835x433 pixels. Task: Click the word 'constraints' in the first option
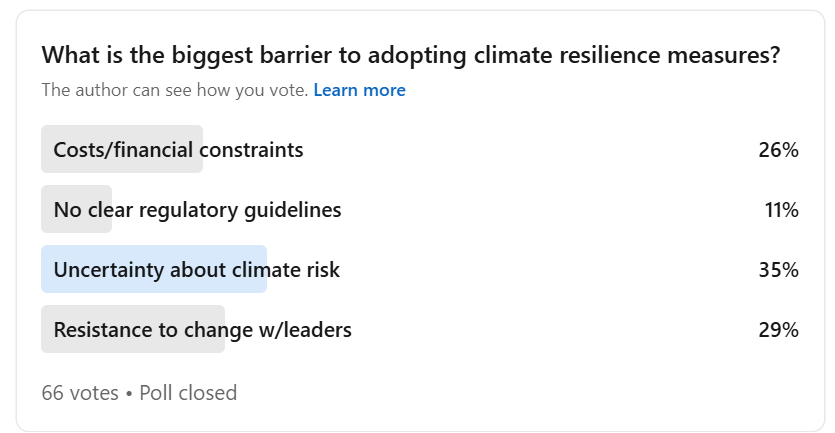tap(251, 150)
